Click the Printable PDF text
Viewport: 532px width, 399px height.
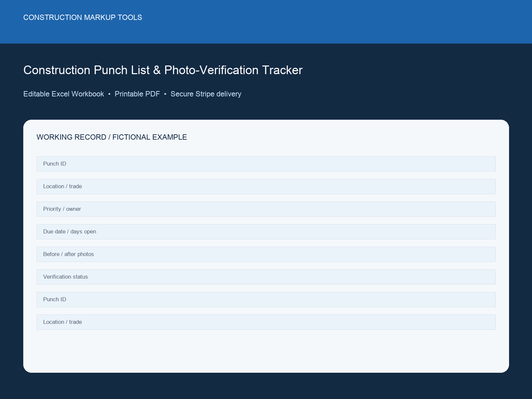[x=137, y=94]
